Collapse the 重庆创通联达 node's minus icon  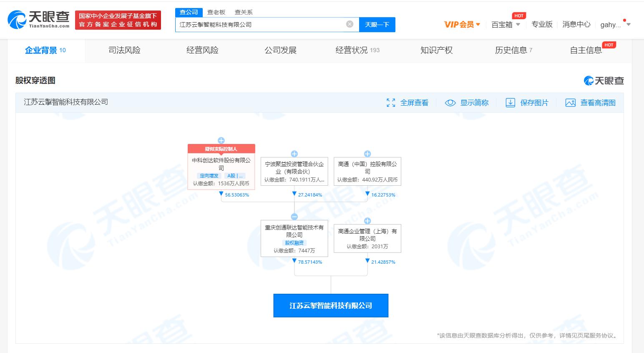[x=294, y=217]
